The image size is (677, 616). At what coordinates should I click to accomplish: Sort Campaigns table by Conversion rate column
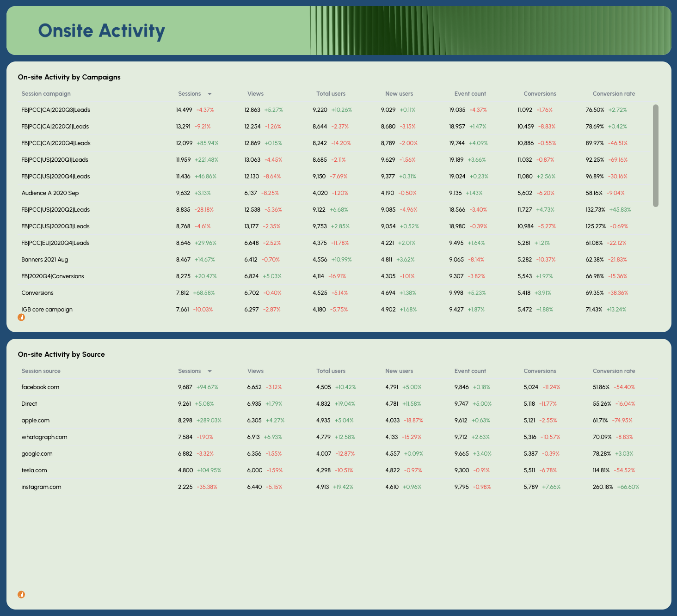click(x=614, y=93)
